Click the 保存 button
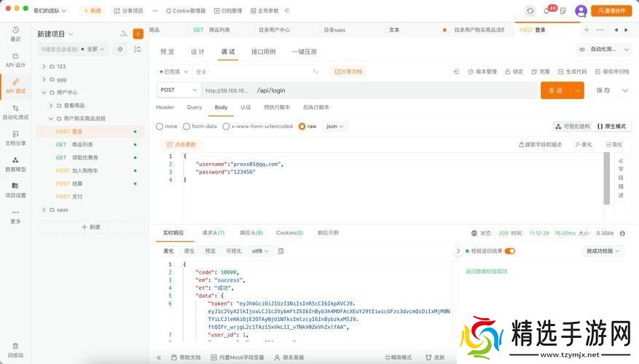639x364 pixels. tap(603, 90)
